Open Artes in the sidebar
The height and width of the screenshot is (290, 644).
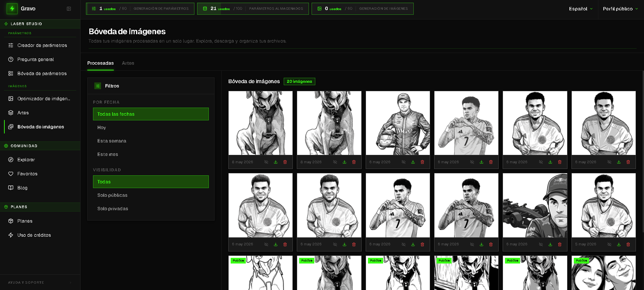(40, 113)
